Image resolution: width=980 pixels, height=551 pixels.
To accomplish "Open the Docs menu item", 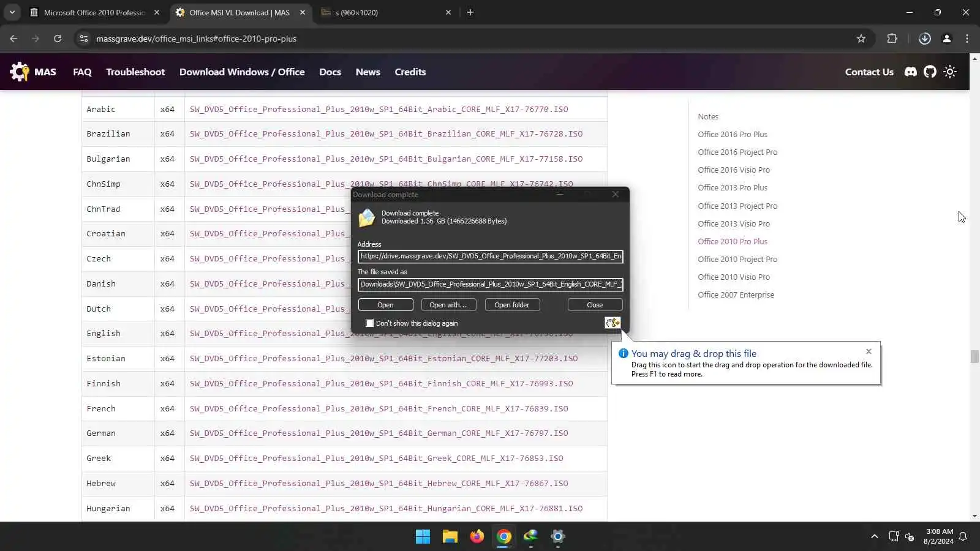I will 330,72.
